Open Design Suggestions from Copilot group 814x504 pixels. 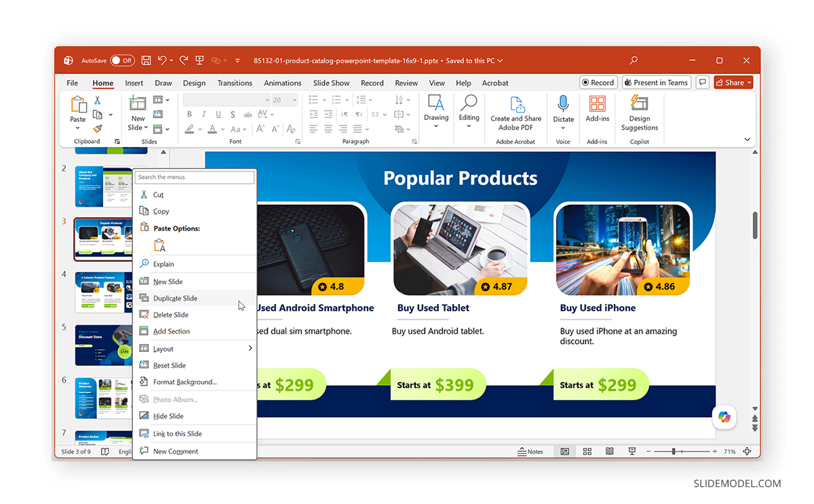pyautogui.click(x=639, y=113)
